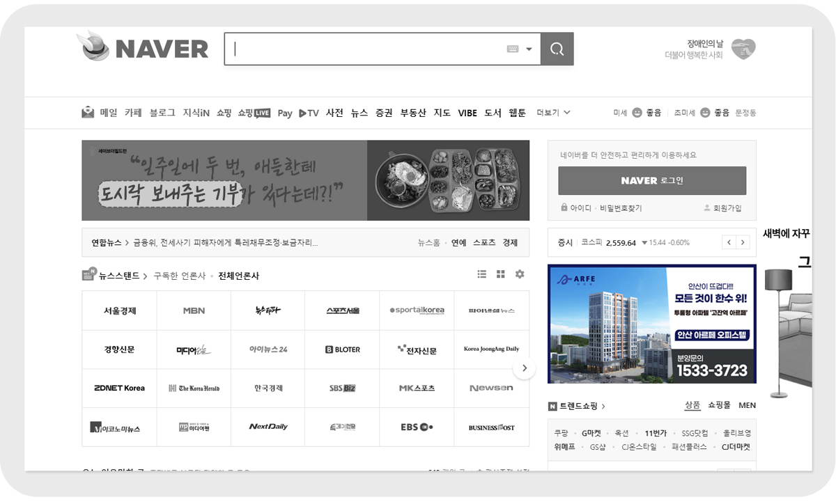Open the 스포츠서울 press tile
Screen dimensions: 836x504
pyautogui.click(x=343, y=310)
